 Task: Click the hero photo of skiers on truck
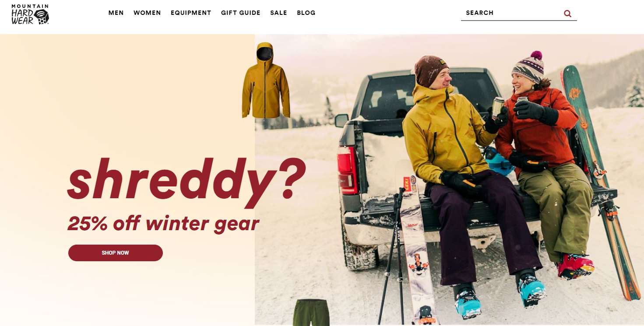pos(449,179)
